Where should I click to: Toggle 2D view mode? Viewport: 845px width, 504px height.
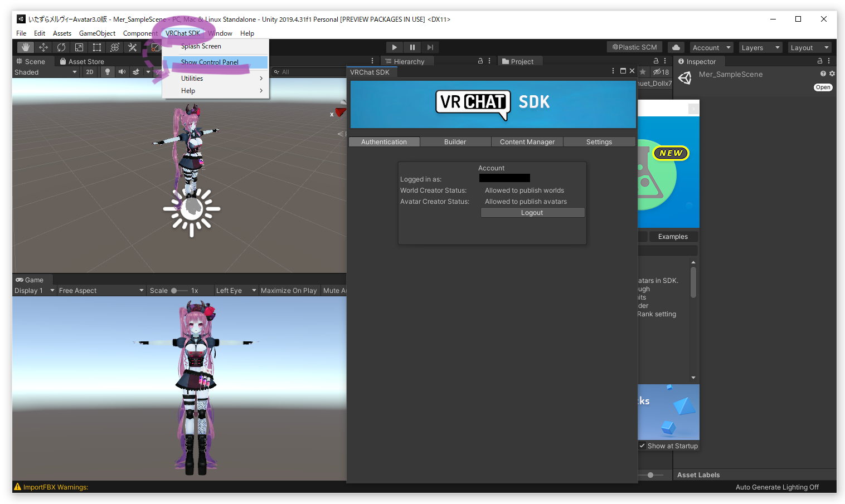89,72
